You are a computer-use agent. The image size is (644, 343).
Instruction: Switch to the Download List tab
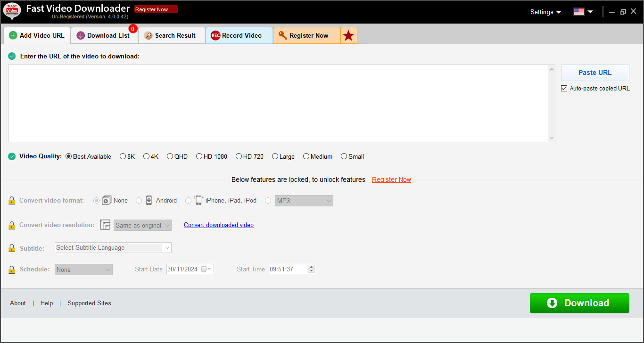[104, 35]
